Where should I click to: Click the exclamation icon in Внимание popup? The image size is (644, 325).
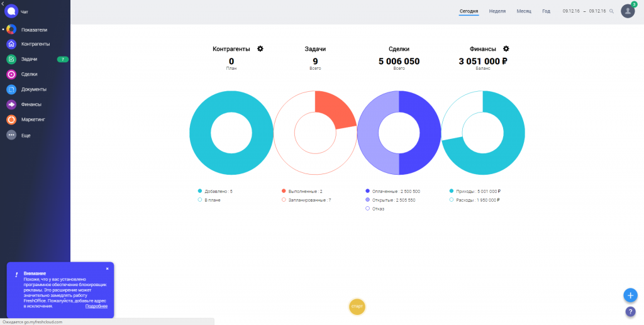tap(16, 275)
